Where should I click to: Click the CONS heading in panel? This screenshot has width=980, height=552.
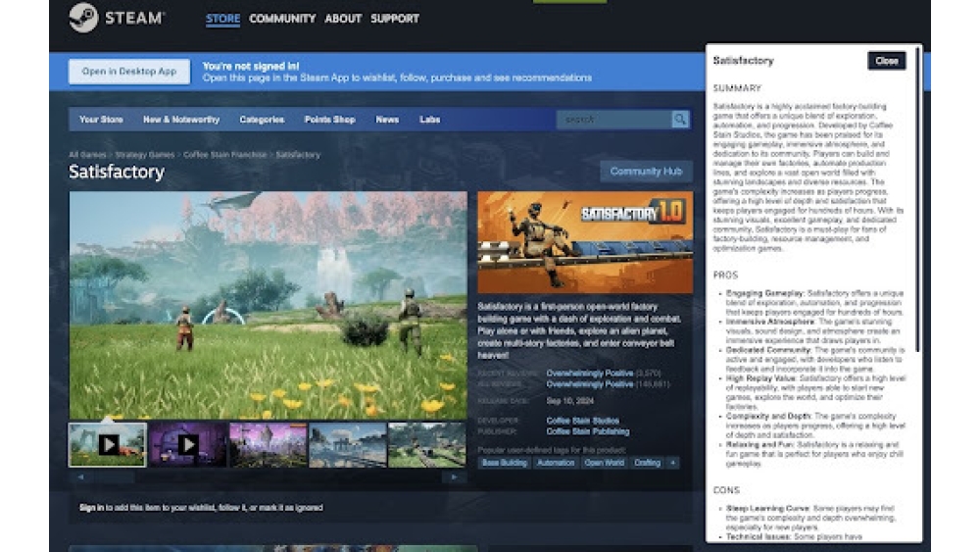pos(726,490)
